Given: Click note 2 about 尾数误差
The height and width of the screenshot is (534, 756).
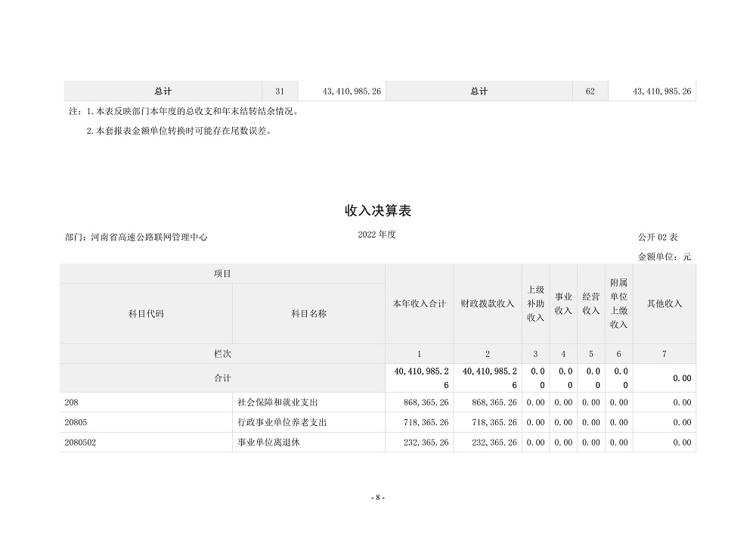Looking at the screenshot, I should click(179, 131).
